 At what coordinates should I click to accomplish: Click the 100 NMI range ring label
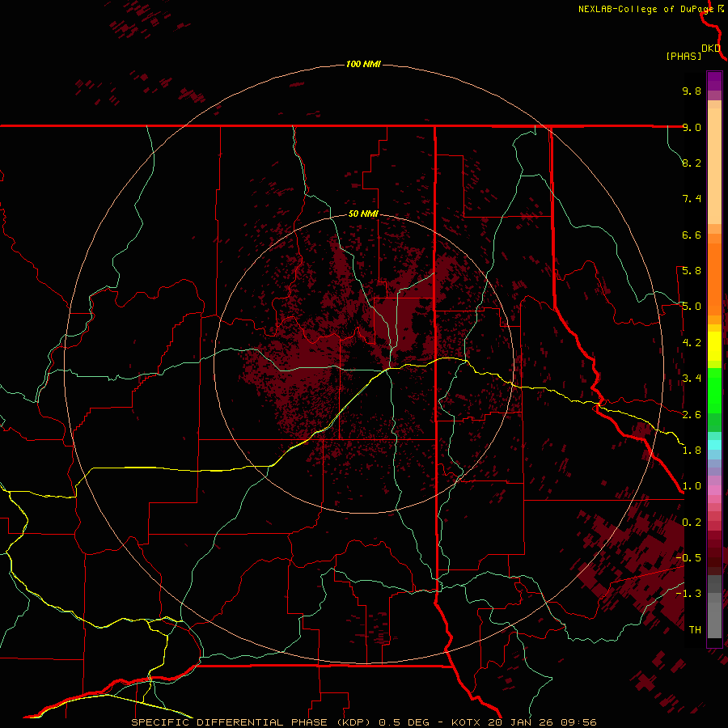(x=363, y=64)
